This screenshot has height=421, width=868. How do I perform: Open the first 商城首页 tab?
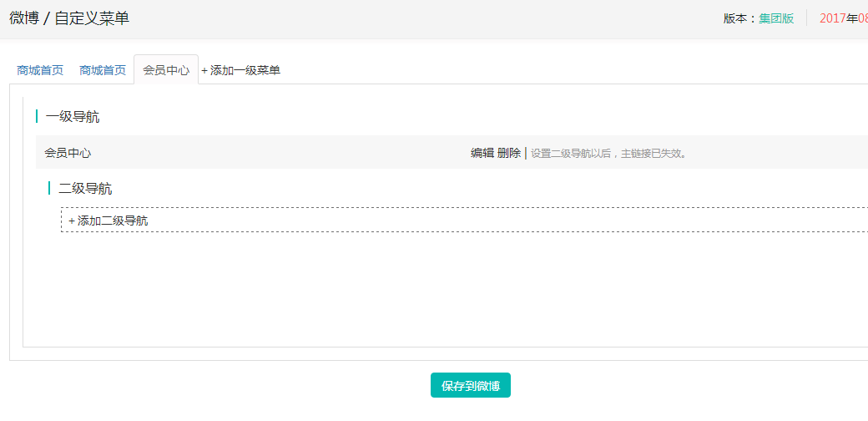click(x=40, y=70)
